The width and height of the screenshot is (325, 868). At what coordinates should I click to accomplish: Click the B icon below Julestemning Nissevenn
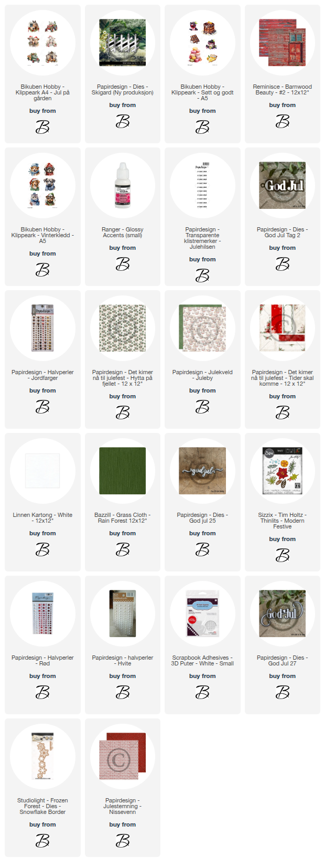123,841
